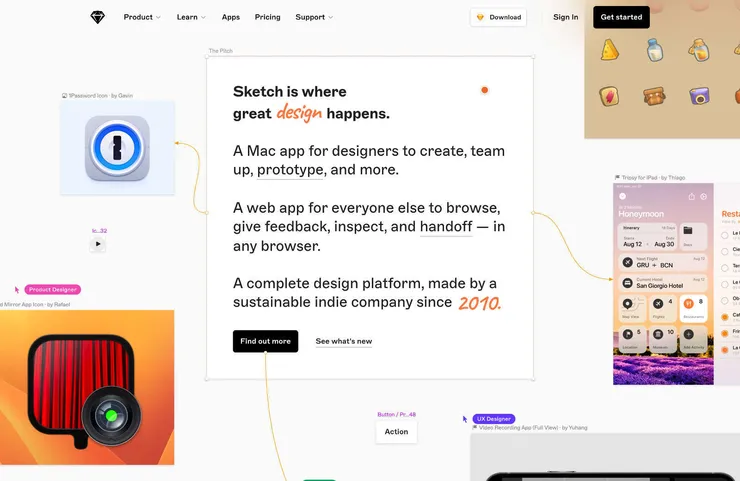The height and width of the screenshot is (481, 740).
Task: Deselect the orange radio beside "Caf"
Action: click(x=724, y=317)
